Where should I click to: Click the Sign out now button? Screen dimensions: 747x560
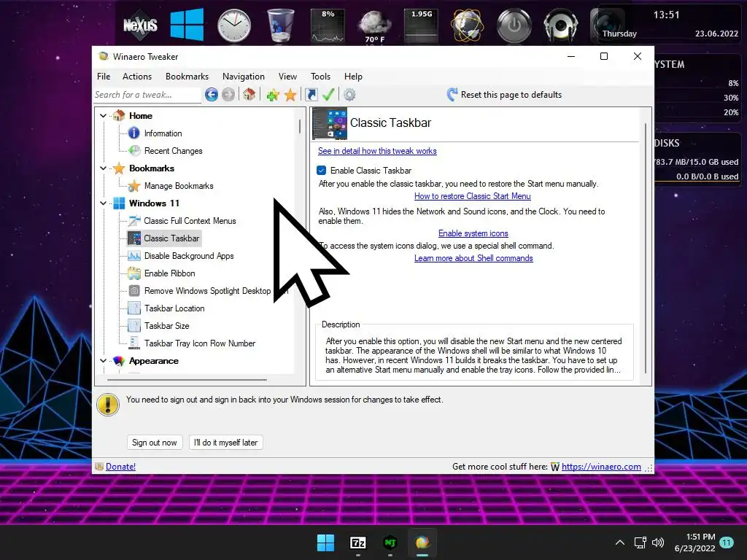pos(155,443)
